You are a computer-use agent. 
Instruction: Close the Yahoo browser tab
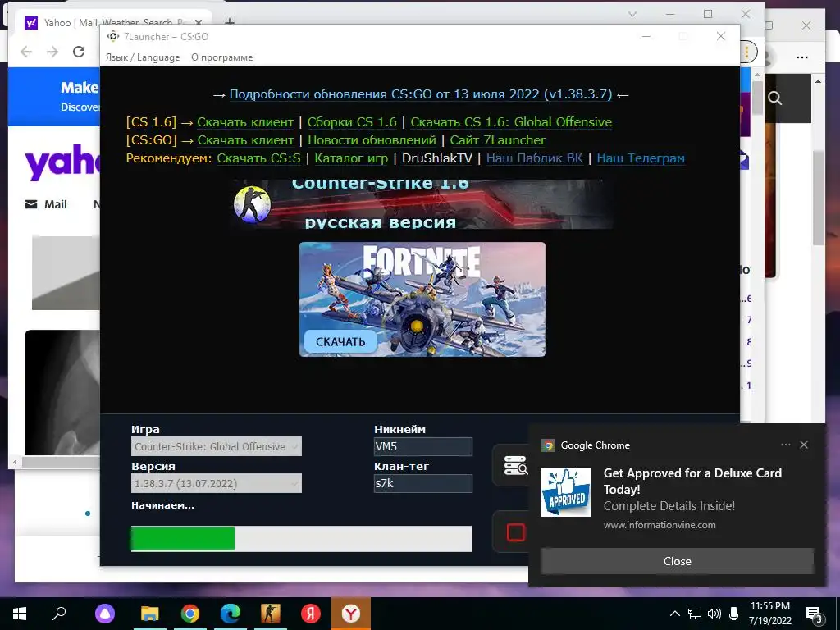(199, 22)
